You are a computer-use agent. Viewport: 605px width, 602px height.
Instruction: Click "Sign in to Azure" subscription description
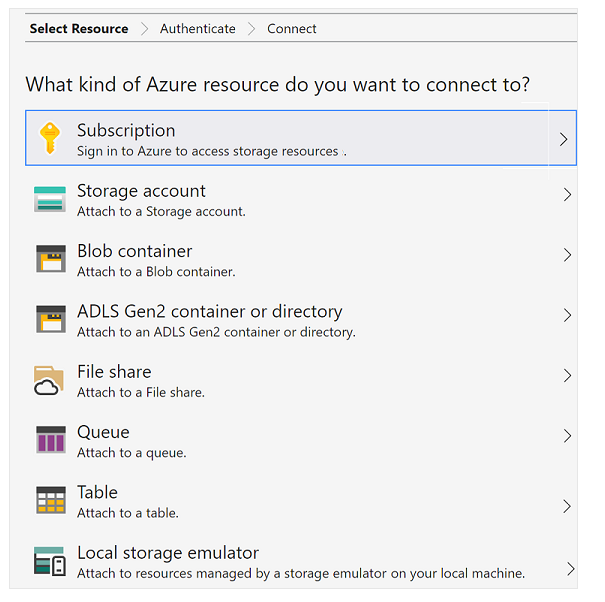(210, 152)
